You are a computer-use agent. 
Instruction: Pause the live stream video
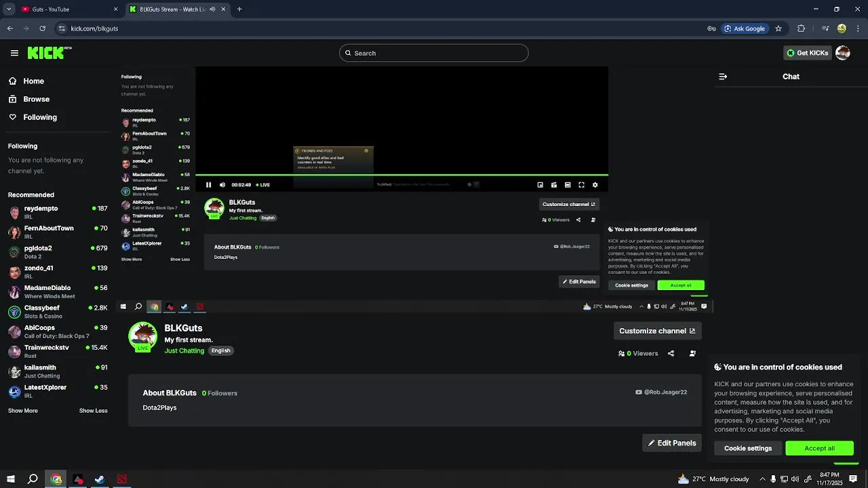tap(209, 185)
